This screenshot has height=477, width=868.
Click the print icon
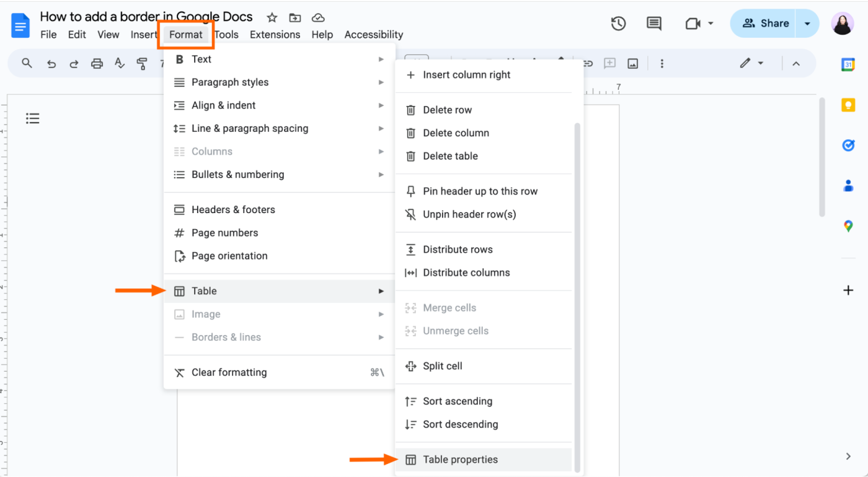pyautogui.click(x=97, y=63)
